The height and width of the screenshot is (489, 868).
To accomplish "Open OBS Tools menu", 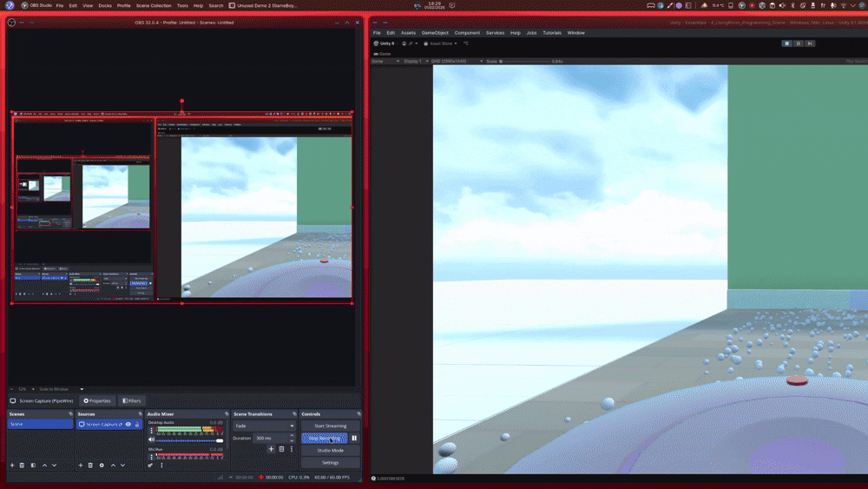I will coord(182,5).
